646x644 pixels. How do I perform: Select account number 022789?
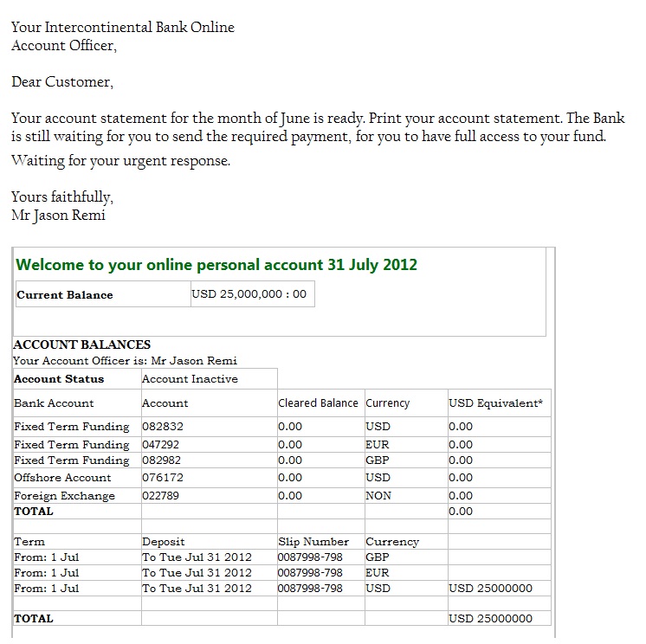(x=161, y=496)
